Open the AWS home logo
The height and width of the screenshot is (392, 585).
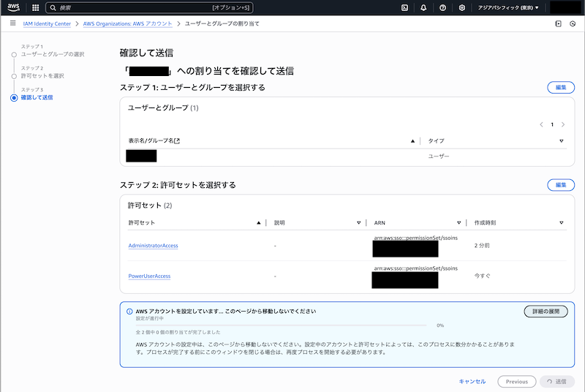click(x=13, y=7)
